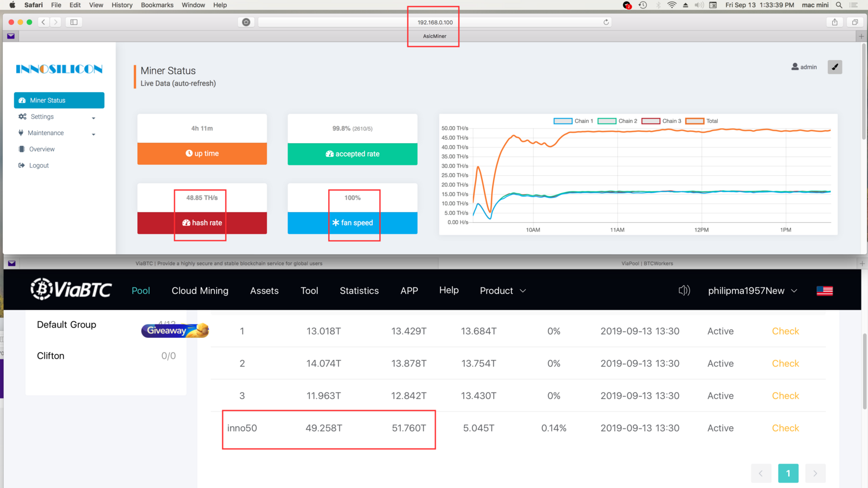Viewport: 868px width, 488px height.
Task: Click the Safari back arrow
Action: (43, 22)
